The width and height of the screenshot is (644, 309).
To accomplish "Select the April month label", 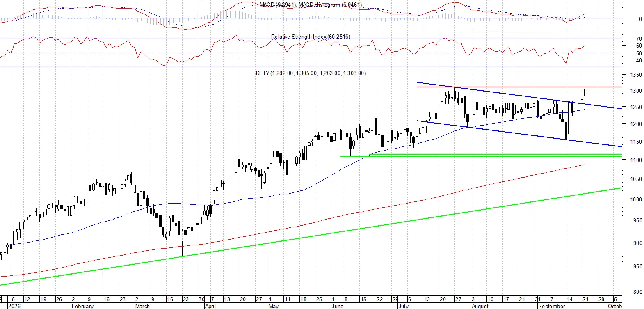I will 210,306.
